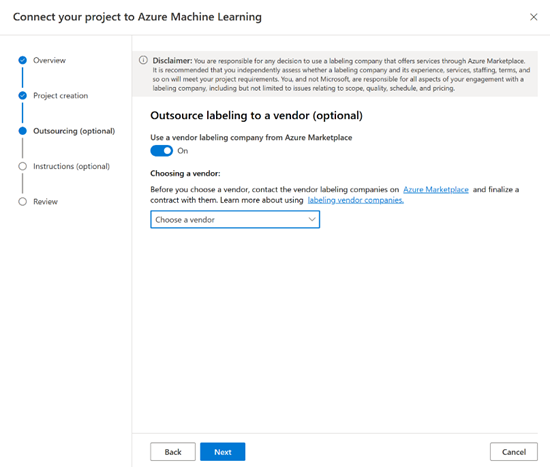Click the Review step empty circle icon
Image resolution: width=550 pixels, height=467 pixels.
pos(22,202)
